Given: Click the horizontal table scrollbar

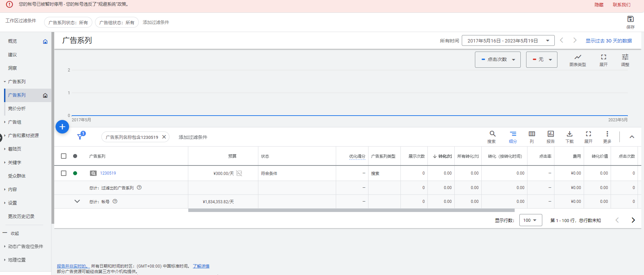Looking at the screenshot, I should tap(351, 210).
